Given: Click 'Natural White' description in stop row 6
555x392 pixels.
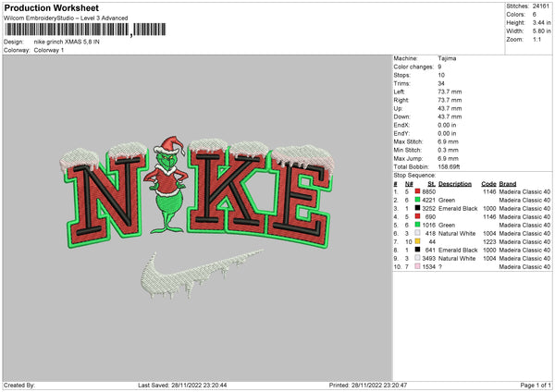Looking at the screenshot, I should click(457, 234).
